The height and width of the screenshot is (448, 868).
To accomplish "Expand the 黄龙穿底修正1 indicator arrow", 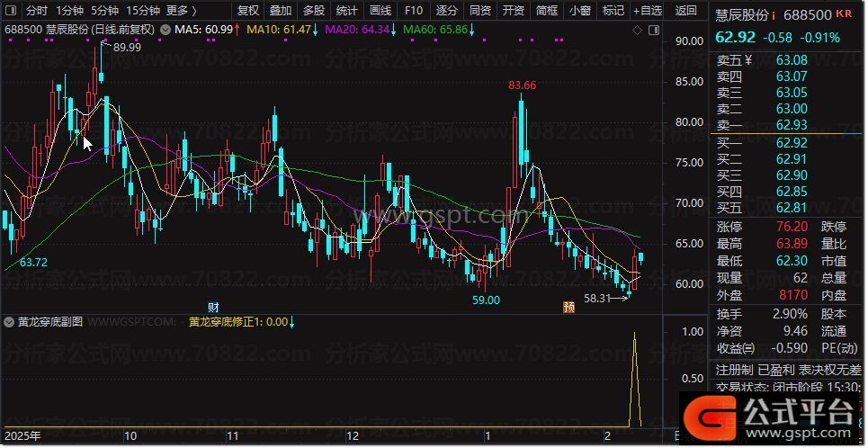I will pos(292,321).
